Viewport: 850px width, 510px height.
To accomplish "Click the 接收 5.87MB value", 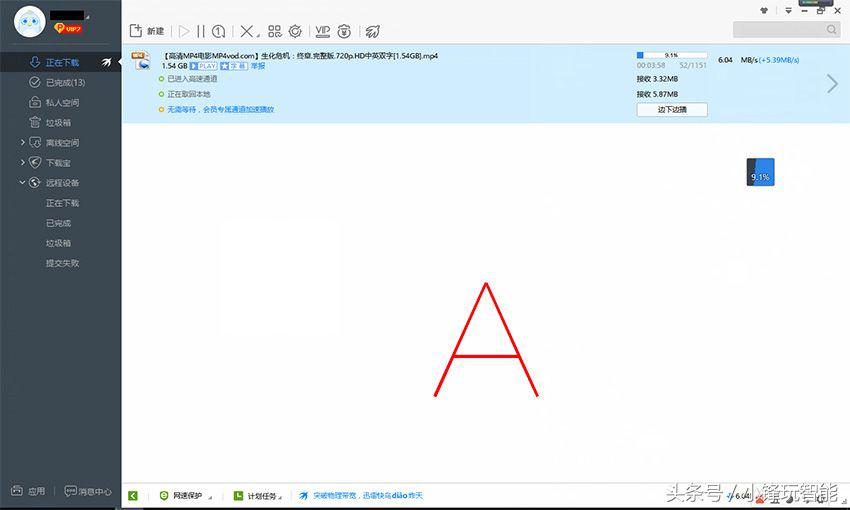I will pos(657,94).
